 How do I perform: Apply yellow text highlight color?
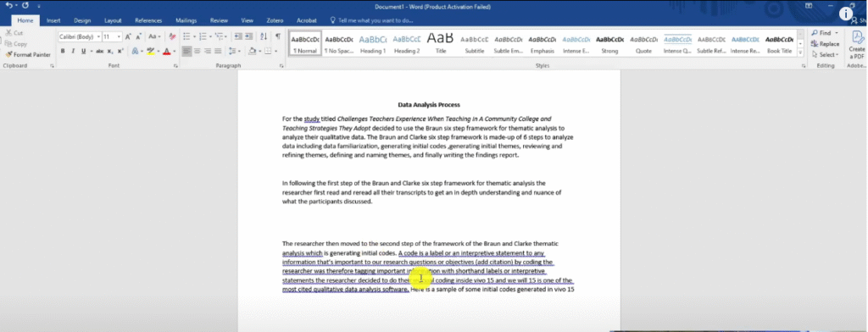point(151,51)
